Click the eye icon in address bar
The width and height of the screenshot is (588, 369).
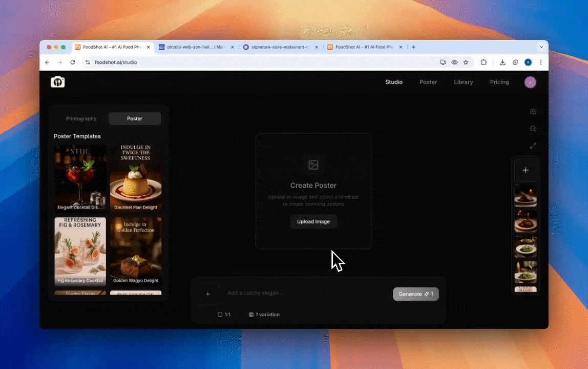tap(454, 63)
